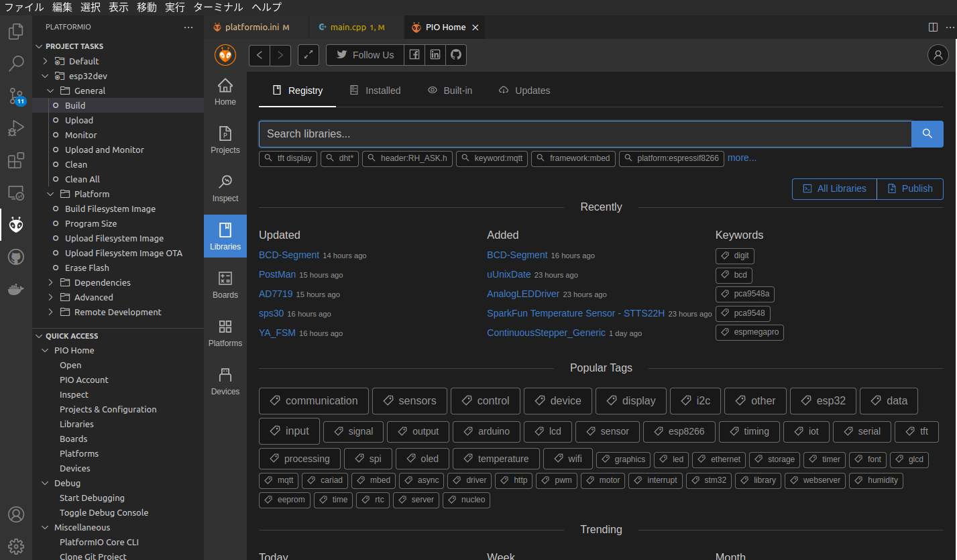957x560 pixels.
Task: Open PlatformIO Facebook page icon
Action: click(x=414, y=55)
